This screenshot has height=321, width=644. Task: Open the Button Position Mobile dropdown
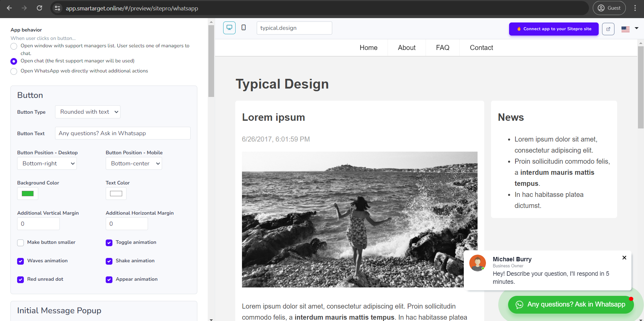coord(134,164)
